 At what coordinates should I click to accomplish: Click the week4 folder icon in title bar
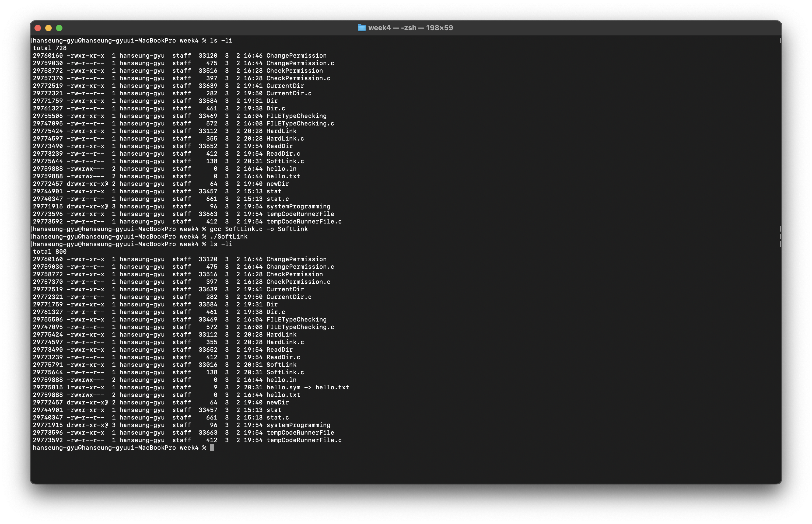[x=362, y=27]
